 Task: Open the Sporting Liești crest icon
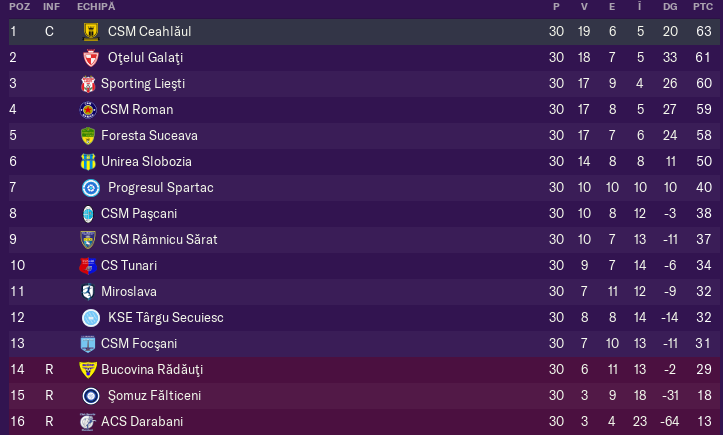tap(88, 84)
